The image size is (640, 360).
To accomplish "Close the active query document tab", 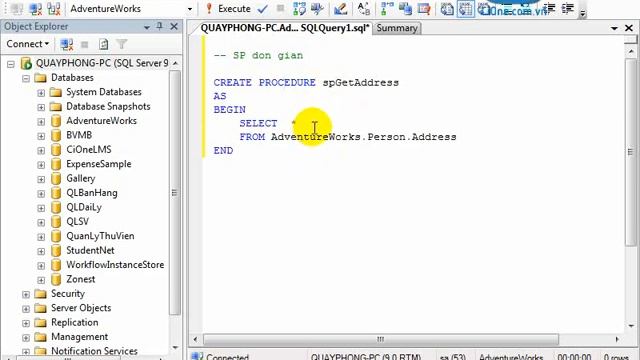I will [629, 28].
